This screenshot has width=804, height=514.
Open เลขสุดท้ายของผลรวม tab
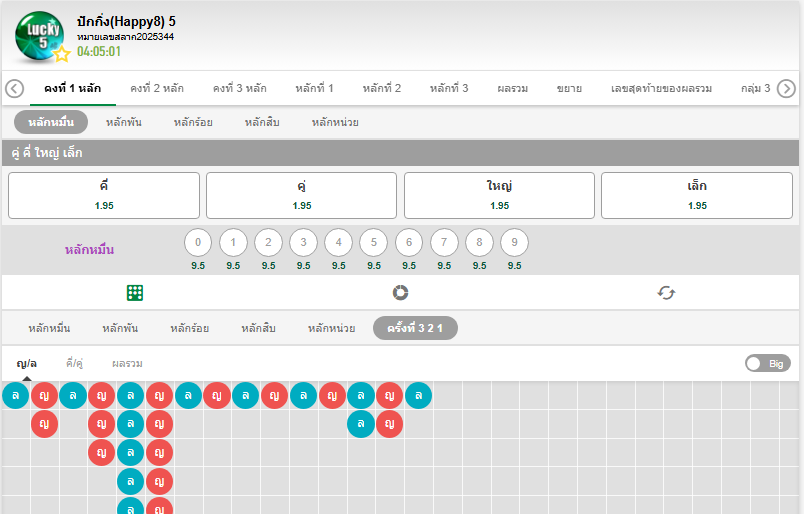[x=661, y=88]
